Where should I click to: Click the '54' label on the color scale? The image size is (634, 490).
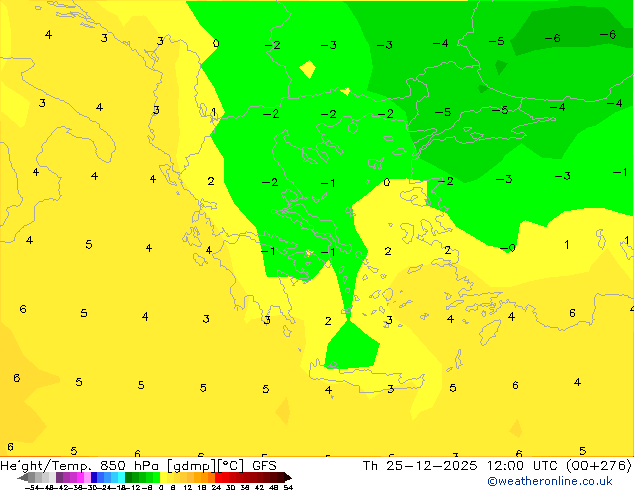[x=288, y=487]
